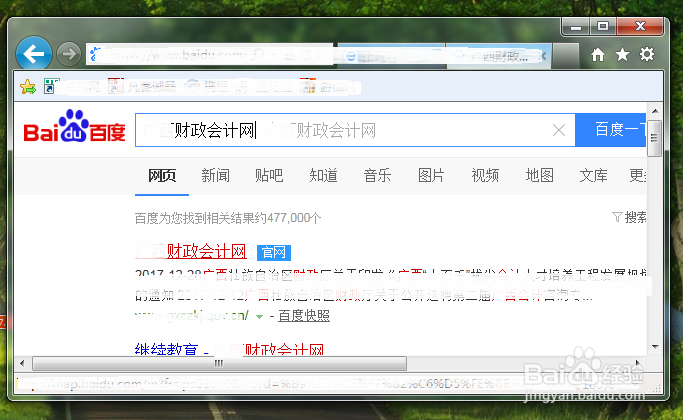The height and width of the screenshot is (420, 683).
Task: Click the Baidu logo
Action: coord(74,126)
